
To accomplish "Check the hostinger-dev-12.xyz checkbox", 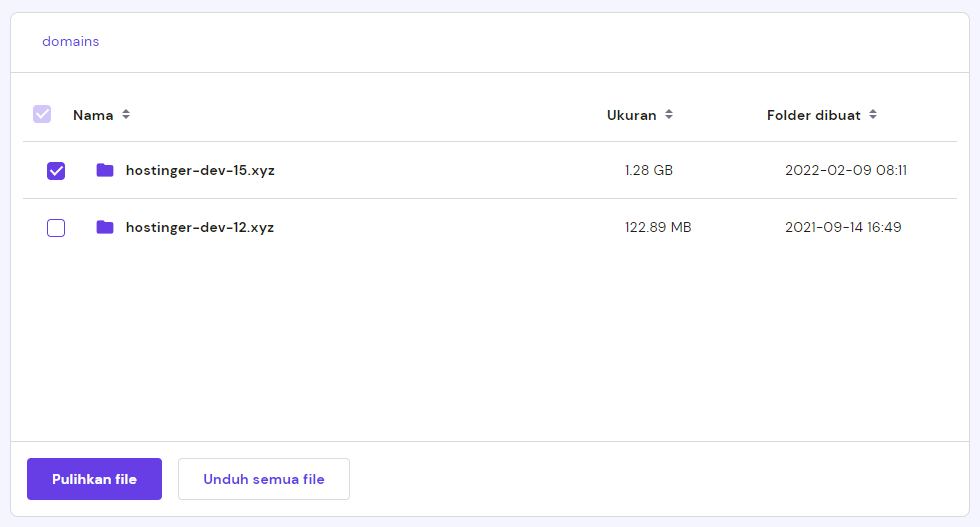I will tap(56, 228).
